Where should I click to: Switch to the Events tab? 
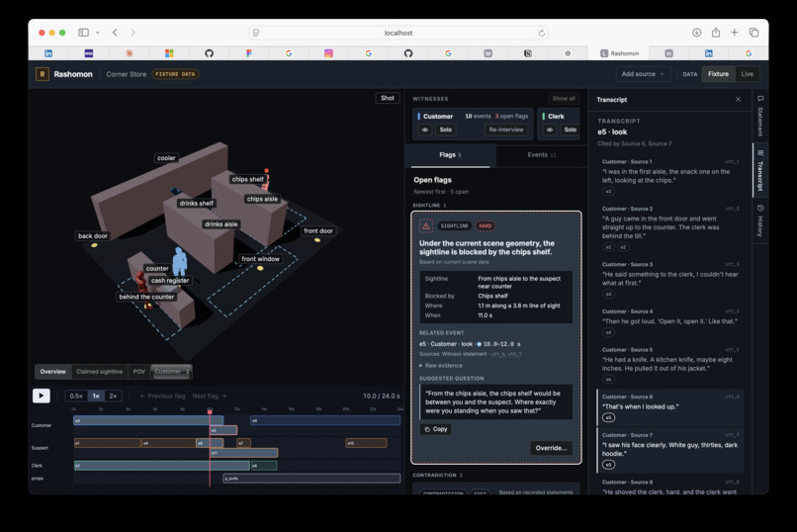(x=541, y=155)
